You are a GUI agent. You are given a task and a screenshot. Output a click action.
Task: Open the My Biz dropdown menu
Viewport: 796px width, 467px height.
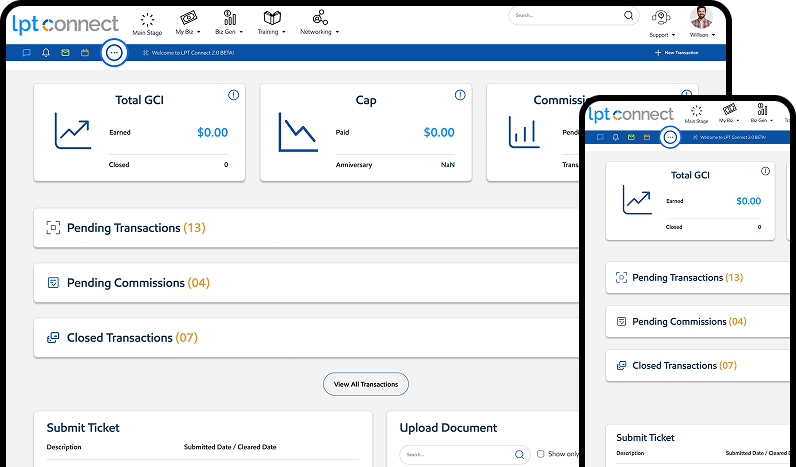[189, 23]
